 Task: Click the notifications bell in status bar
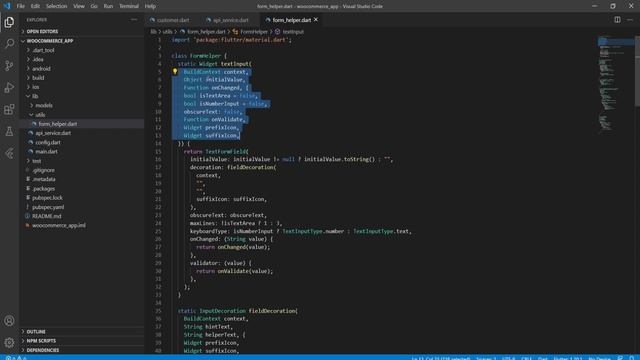click(x=631, y=358)
